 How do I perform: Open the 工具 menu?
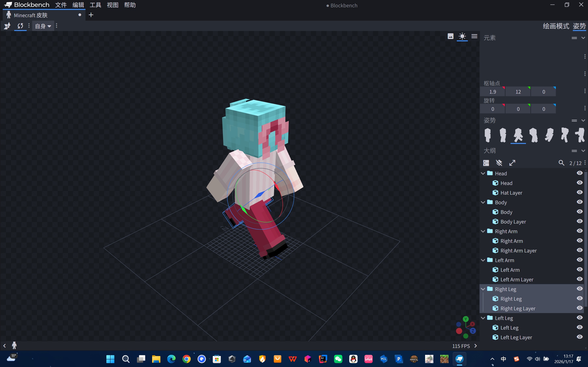95,5
